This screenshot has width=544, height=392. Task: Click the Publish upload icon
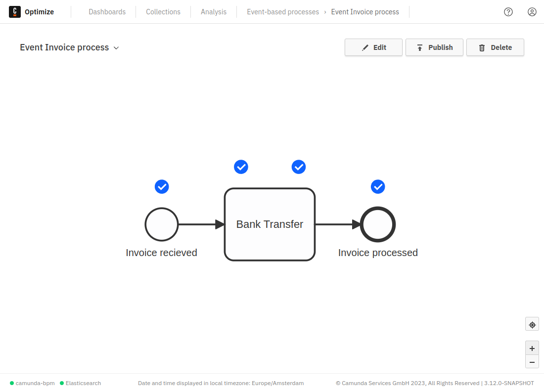coord(421,47)
